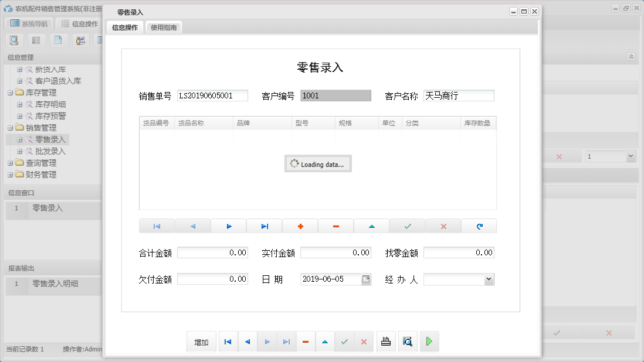The height and width of the screenshot is (362, 644).
Task: Confirm entry with the green check icon
Action: [407, 226]
